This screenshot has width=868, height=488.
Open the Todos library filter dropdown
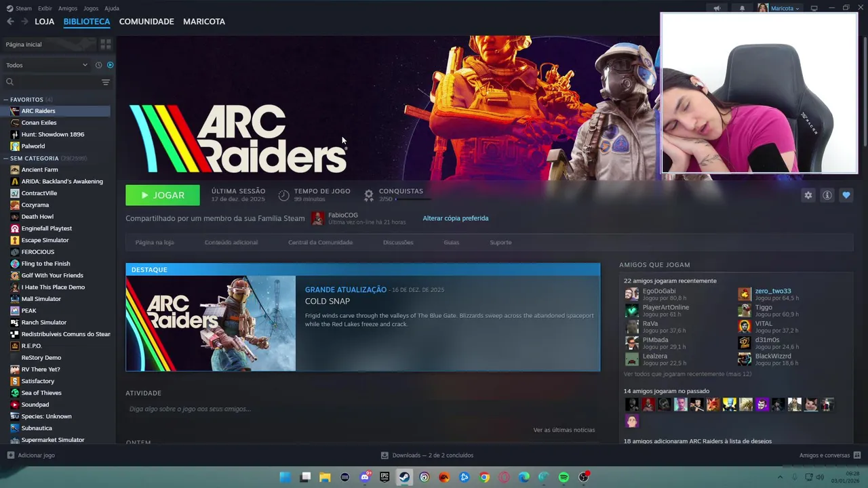coord(47,65)
